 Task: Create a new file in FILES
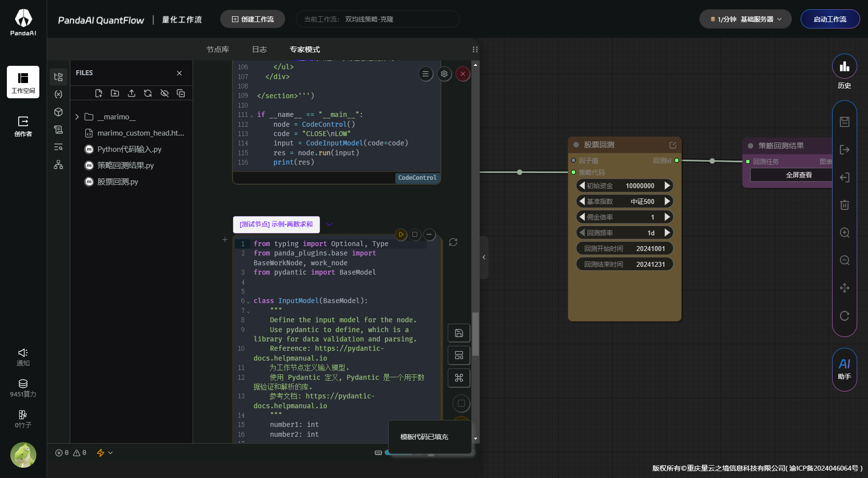99,93
